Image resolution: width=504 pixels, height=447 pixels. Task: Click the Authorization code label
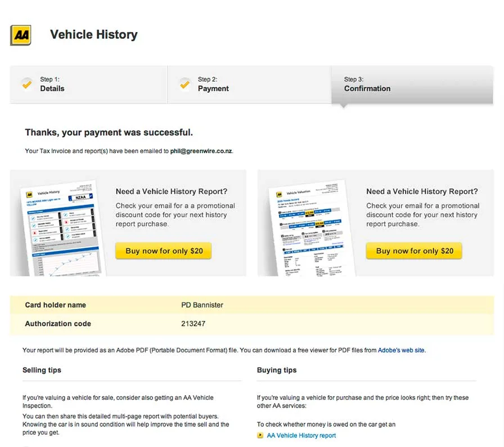pos(58,324)
